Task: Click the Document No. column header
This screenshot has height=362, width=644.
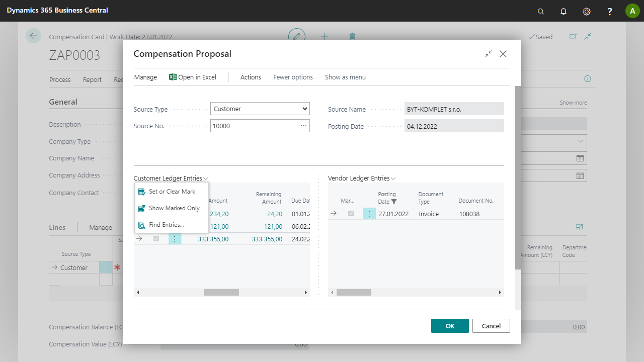Action: tap(476, 201)
